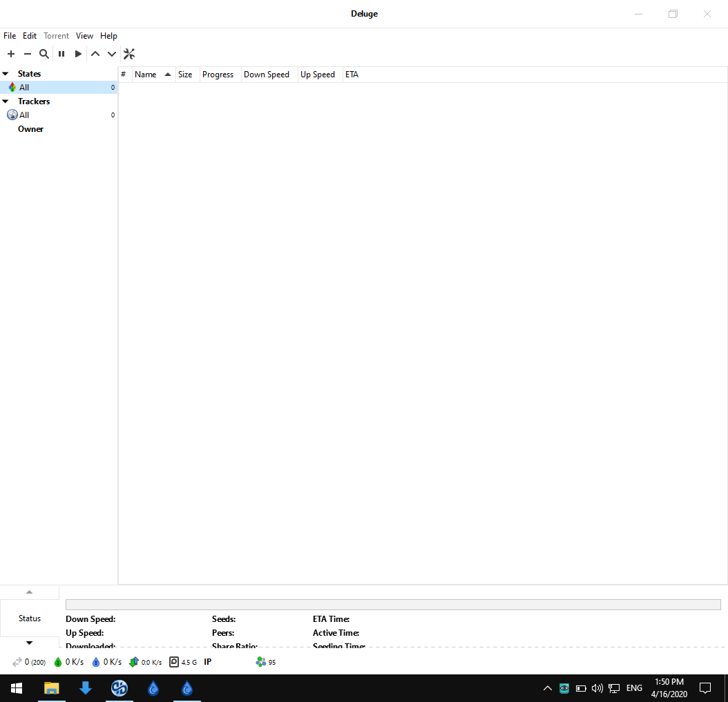The width and height of the screenshot is (728, 702).
Task: Open the taskbar clock and date
Action: (669, 688)
